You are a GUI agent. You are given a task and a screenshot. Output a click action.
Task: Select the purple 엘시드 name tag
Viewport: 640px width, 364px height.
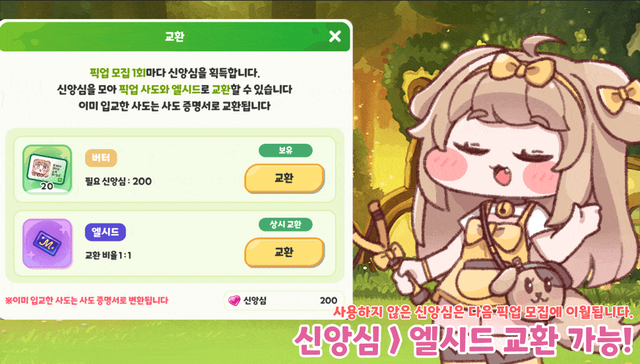point(106,232)
